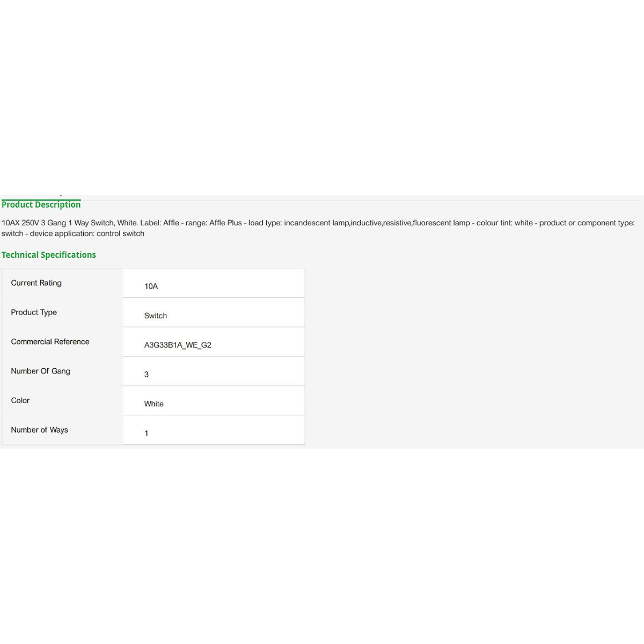
Task: Click the Number of Ways label
Action: click(40, 430)
